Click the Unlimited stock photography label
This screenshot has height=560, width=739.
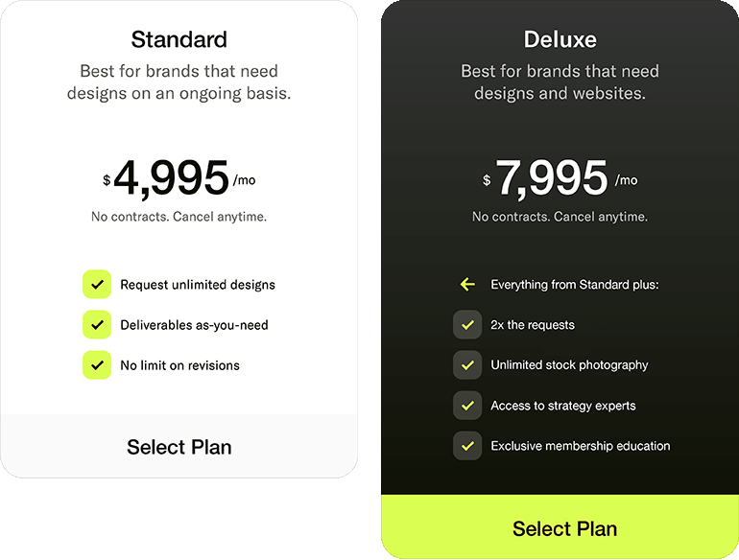point(569,365)
